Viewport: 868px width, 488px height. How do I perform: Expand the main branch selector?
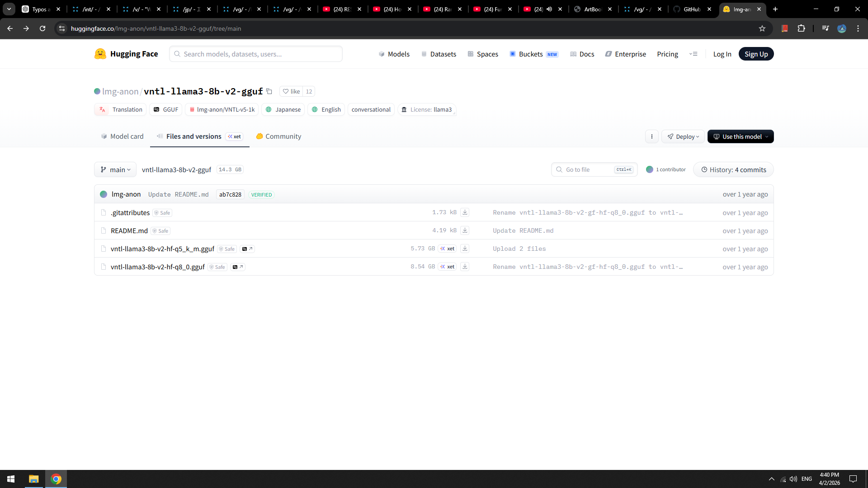[115, 169]
